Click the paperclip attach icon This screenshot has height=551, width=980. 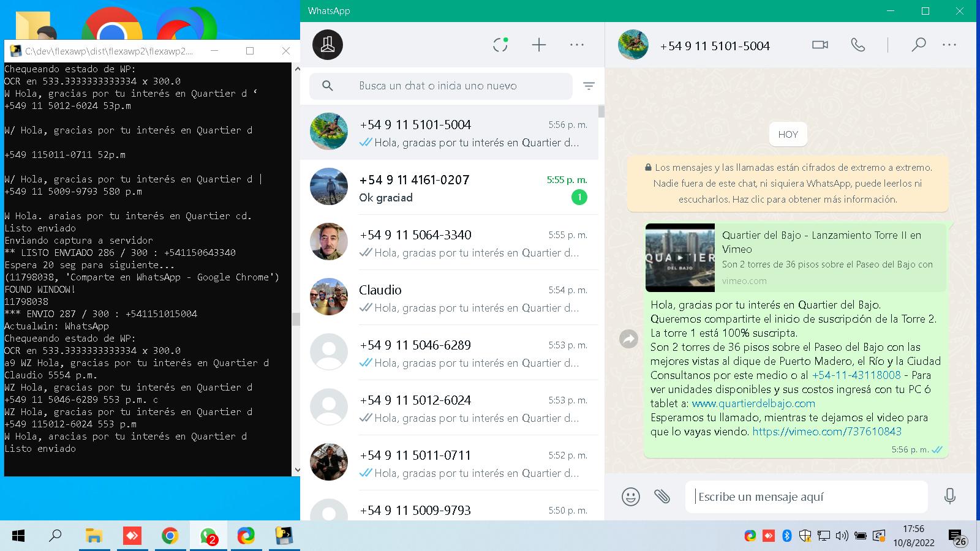(x=661, y=497)
